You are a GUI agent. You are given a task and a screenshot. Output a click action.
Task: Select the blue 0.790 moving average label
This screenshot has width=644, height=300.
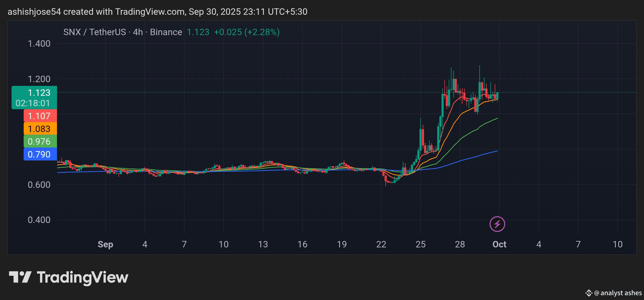[40, 154]
